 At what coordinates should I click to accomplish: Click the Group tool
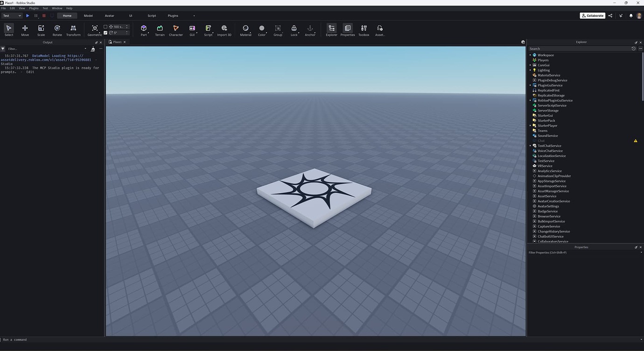point(278,30)
